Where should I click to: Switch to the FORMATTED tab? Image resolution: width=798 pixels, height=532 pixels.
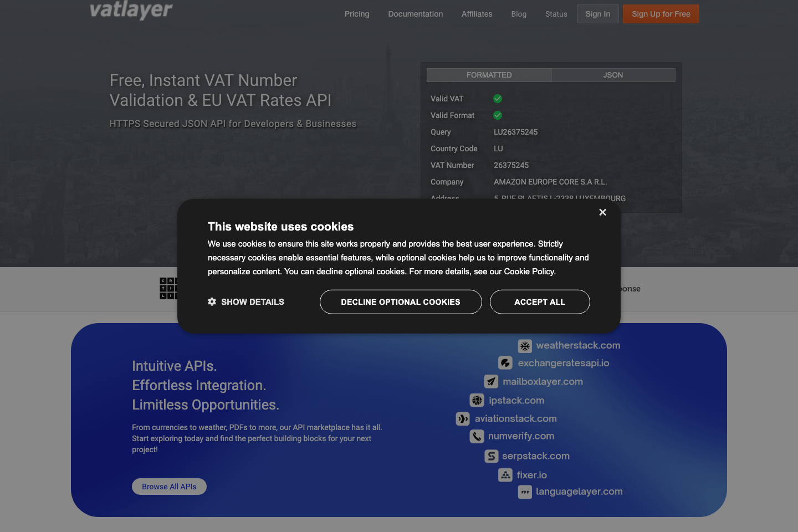tap(489, 75)
